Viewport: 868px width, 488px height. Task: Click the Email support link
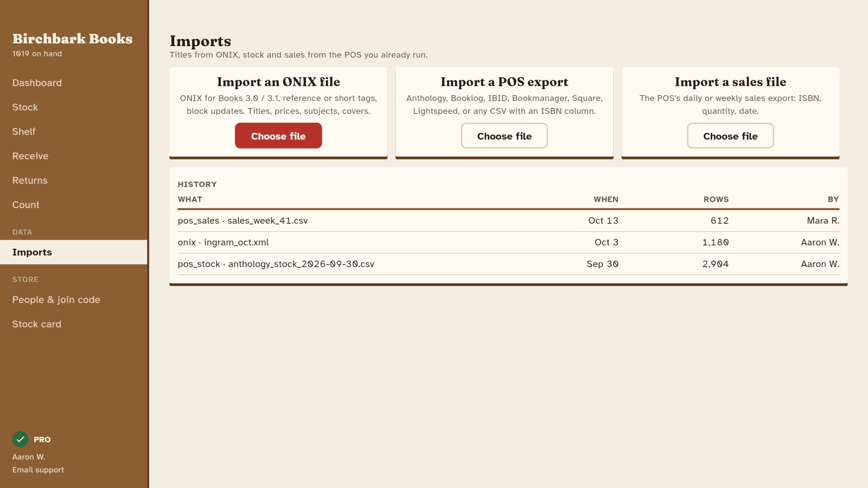coord(38,470)
